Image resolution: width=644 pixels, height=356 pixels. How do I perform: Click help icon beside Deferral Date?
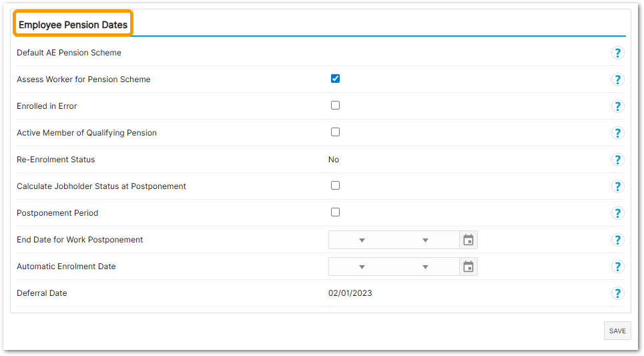pos(617,293)
